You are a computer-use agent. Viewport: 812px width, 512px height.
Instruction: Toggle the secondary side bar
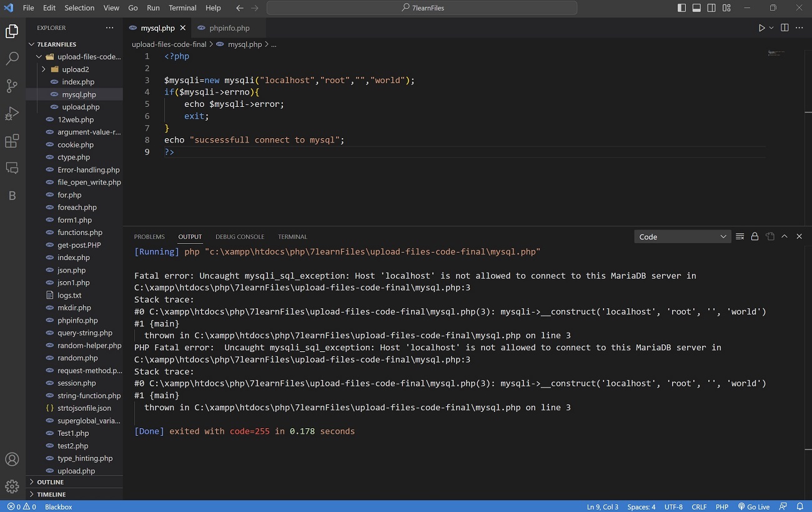pyautogui.click(x=711, y=8)
